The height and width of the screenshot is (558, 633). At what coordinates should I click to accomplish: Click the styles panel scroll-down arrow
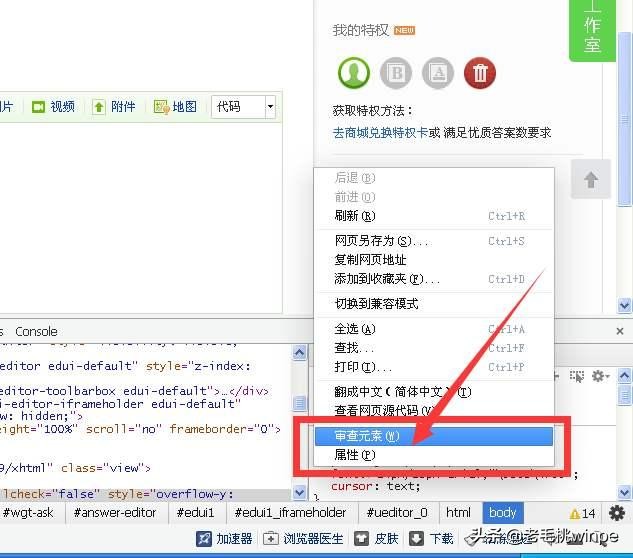coord(624,492)
